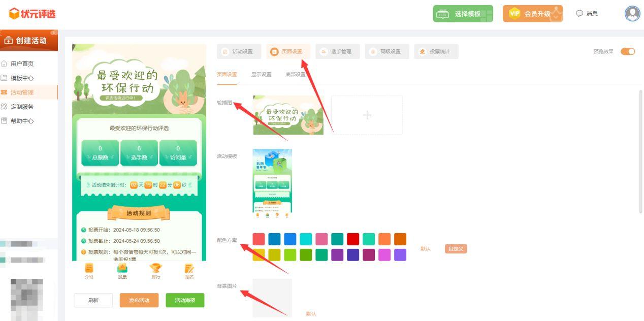
Task: Open the 高级设置 settings tab
Action: tap(387, 51)
